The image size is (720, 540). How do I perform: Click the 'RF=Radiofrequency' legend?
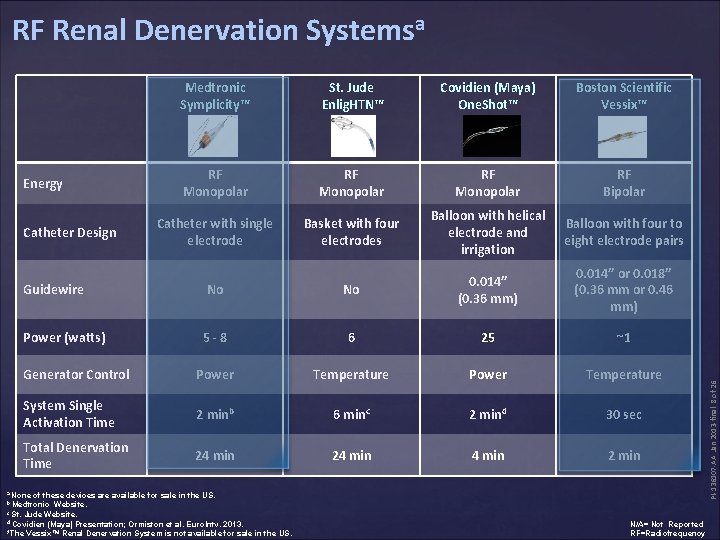click(x=667, y=533)
